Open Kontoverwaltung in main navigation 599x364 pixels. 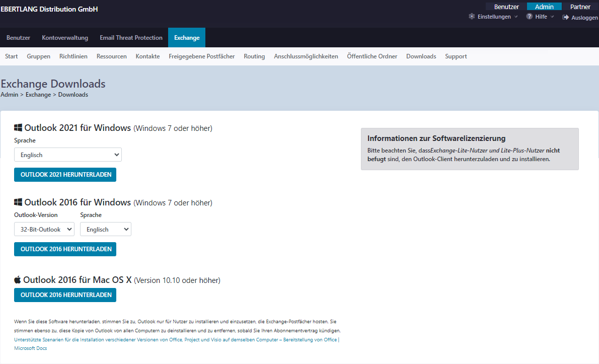pos(65,37)
